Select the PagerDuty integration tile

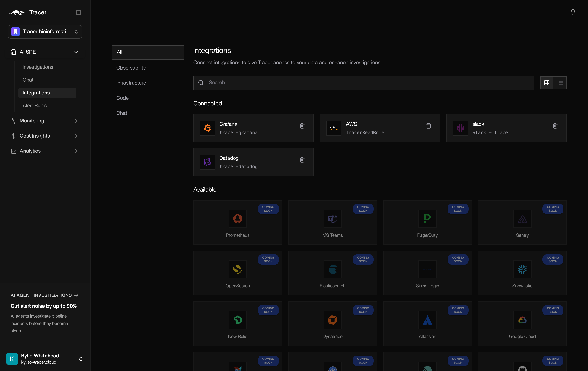coord(427,222)
